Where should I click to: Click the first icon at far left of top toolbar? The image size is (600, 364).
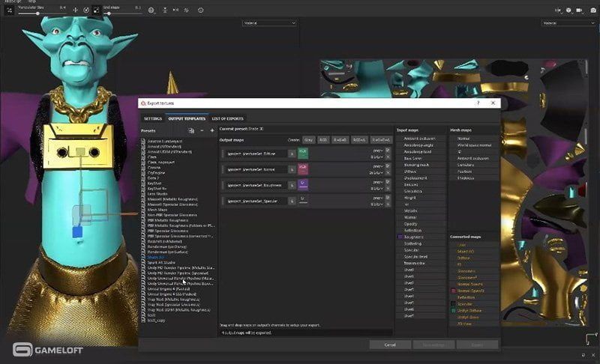tap(10, 10)
